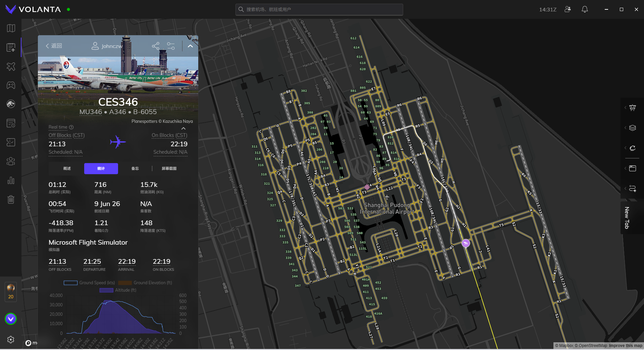The width and height of the screenshot is (644, 350).
Task: Switch to the 概述 tab
Action: [x=67, y=168]
